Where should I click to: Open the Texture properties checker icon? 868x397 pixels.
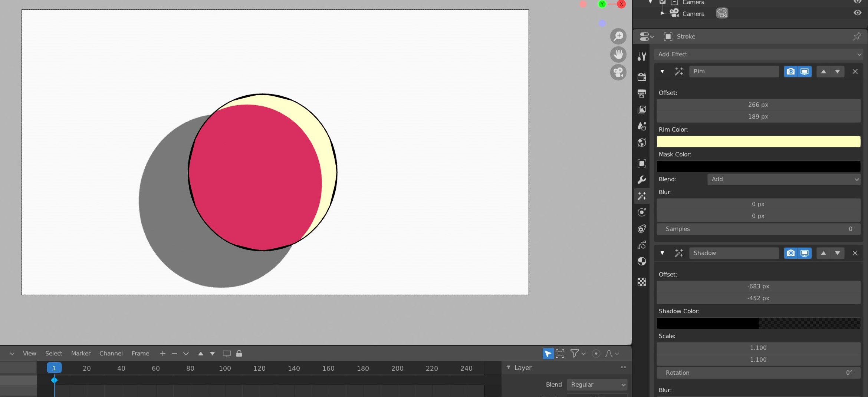coord(642,282)
